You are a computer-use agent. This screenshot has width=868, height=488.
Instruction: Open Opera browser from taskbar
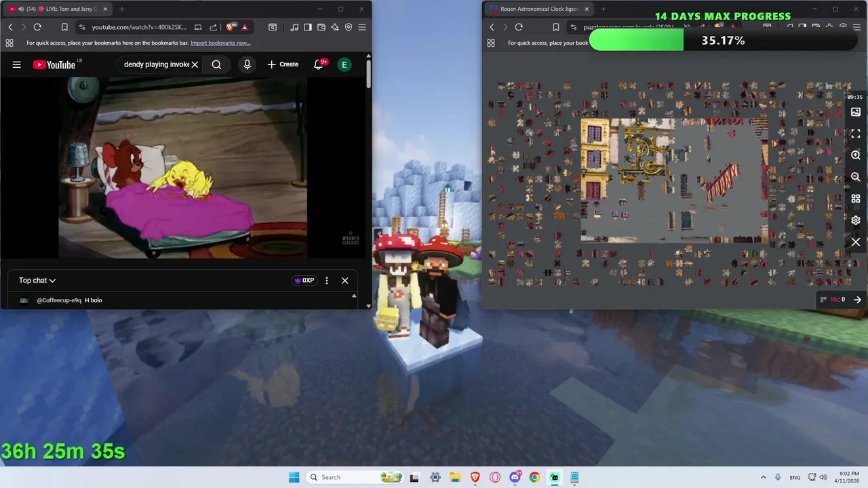tap(495, 477)
